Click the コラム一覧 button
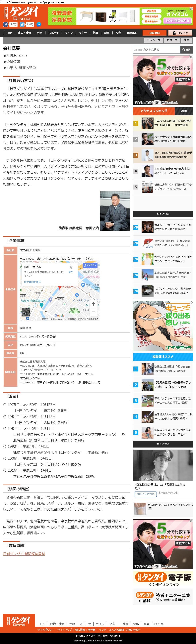This screenshot has width=196, height=644. click(x=154, y=40)
